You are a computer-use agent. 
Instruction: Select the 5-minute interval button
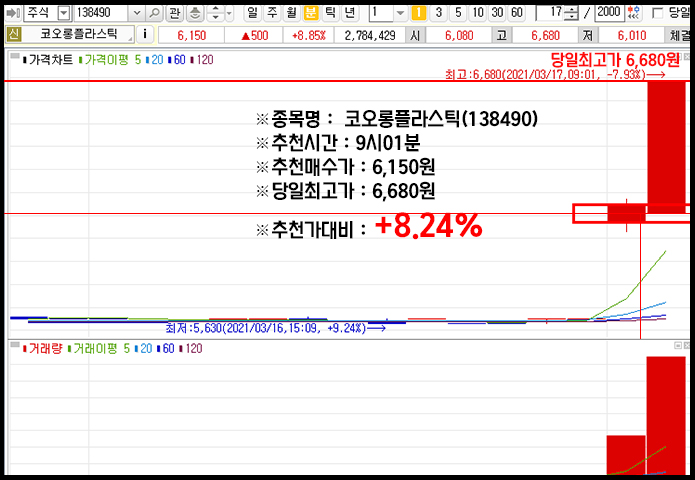(458, 13)
